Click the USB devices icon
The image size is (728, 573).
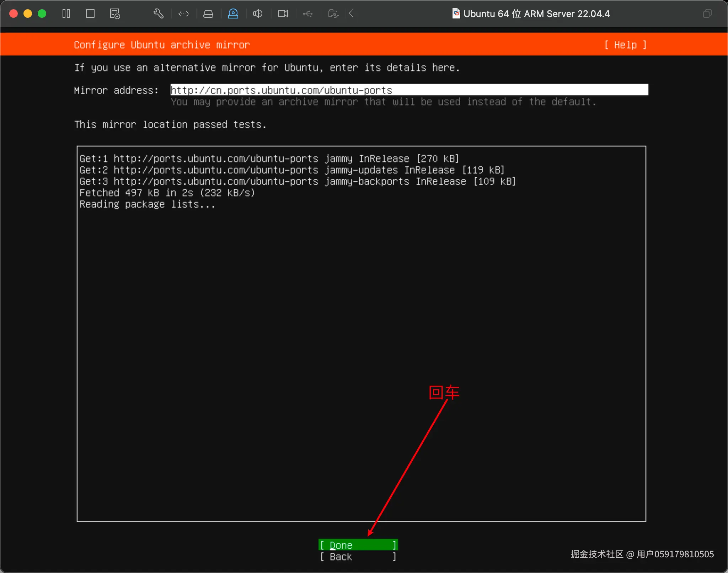click(308, 14)
